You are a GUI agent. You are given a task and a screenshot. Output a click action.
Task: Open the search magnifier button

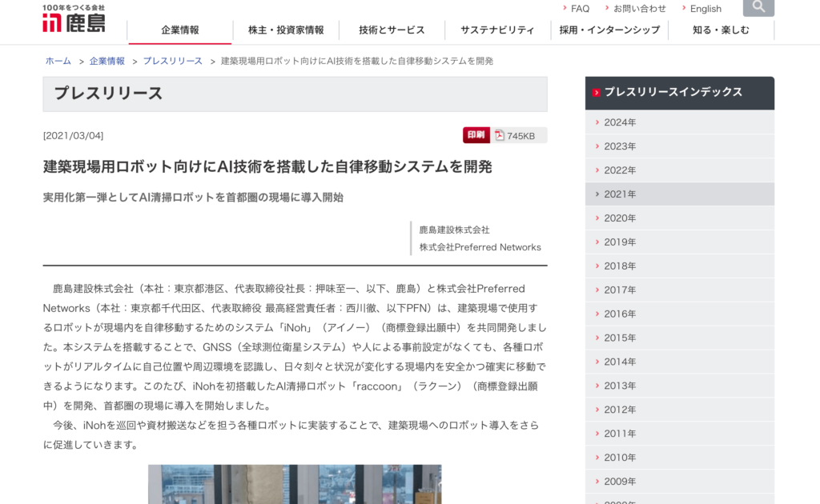758,7
